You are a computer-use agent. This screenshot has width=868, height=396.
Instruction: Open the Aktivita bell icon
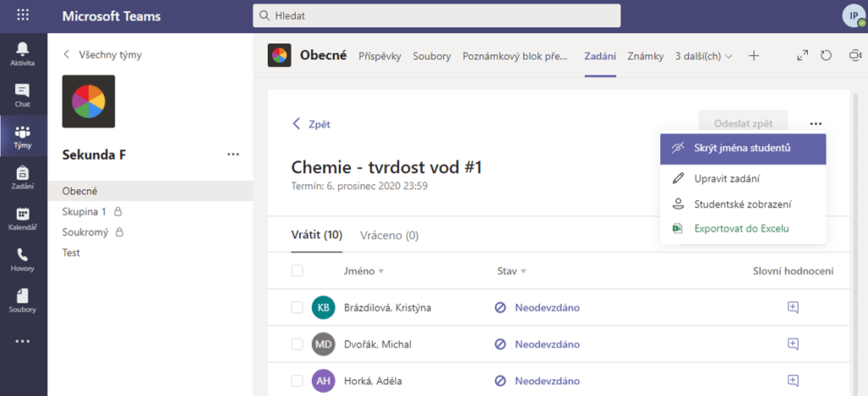[23, 53]
